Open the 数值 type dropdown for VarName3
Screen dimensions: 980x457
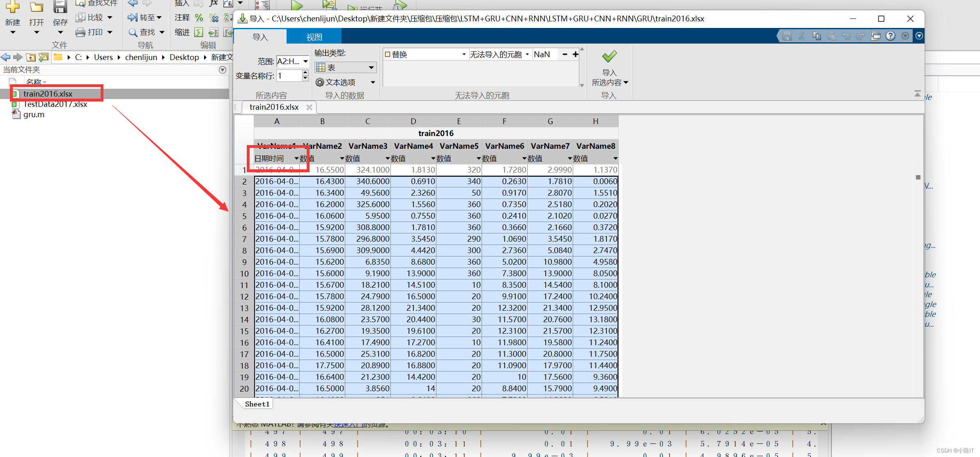pos(388,158)
